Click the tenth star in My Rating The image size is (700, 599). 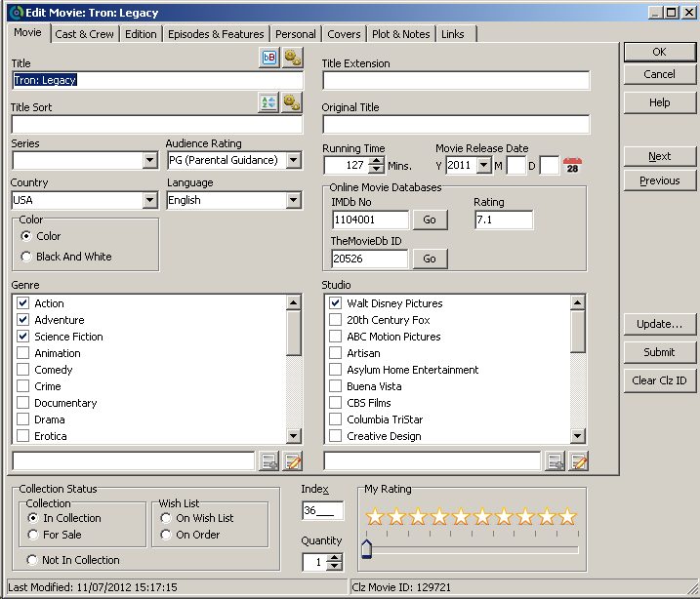[x=567, y=516]
